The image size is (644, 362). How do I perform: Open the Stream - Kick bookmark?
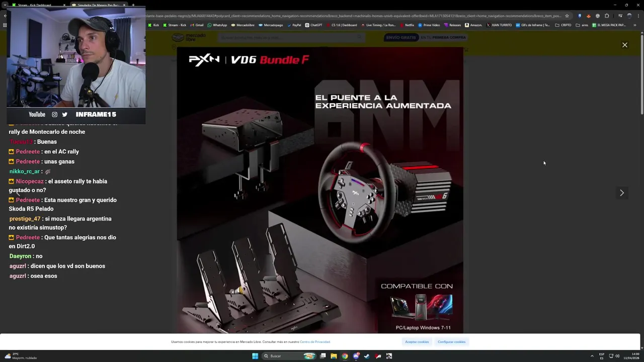175,25
